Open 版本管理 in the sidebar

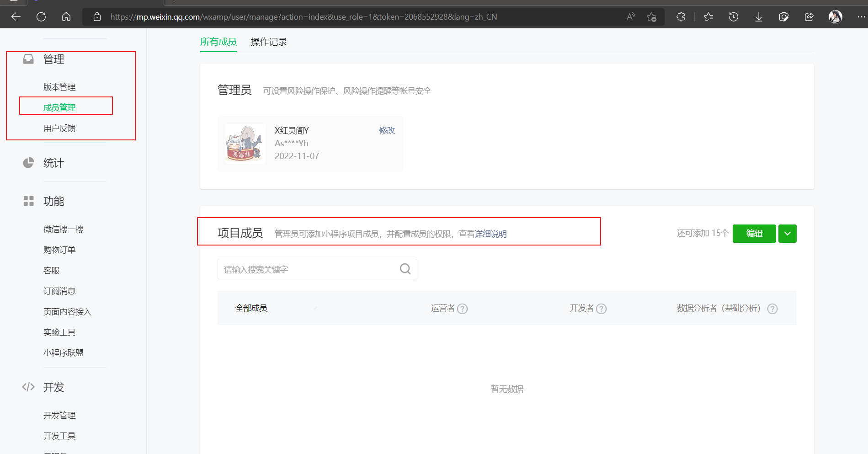59,87
